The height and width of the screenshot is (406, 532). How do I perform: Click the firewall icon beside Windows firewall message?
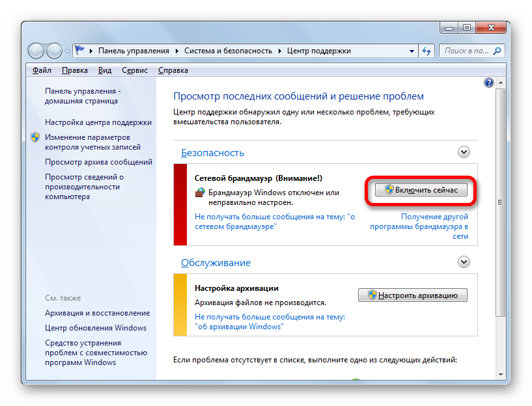pyautogui.click(x=200, y=193)
